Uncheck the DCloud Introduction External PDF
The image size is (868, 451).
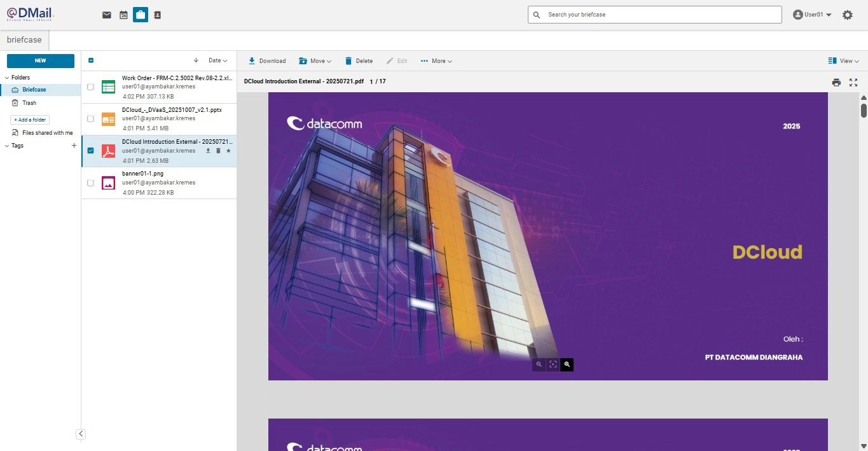[x=90, y=151]
